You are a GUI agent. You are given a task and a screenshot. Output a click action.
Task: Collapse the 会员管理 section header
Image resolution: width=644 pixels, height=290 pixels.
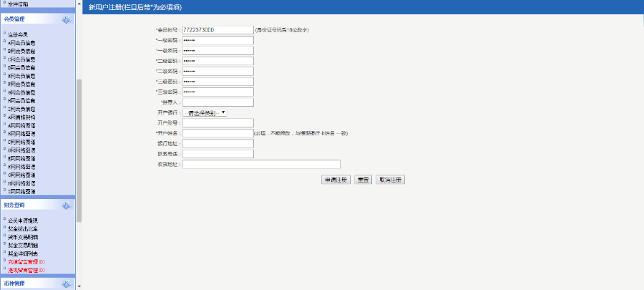[x=38, y=19]
